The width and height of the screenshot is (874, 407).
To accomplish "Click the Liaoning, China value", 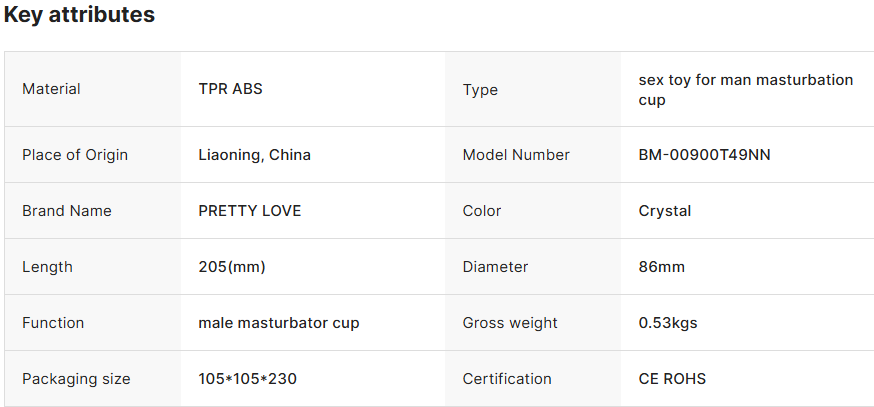I will tap(254, 155).
